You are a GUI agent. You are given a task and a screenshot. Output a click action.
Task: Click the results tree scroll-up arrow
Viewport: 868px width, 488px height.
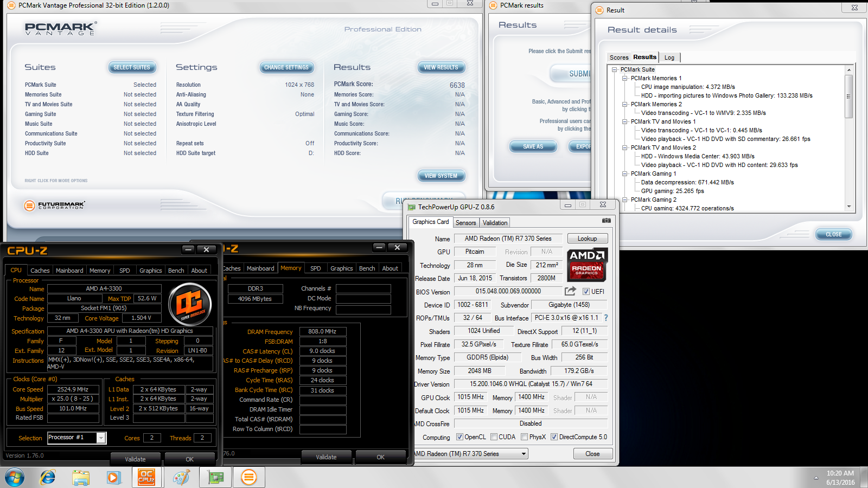[848, 70]
